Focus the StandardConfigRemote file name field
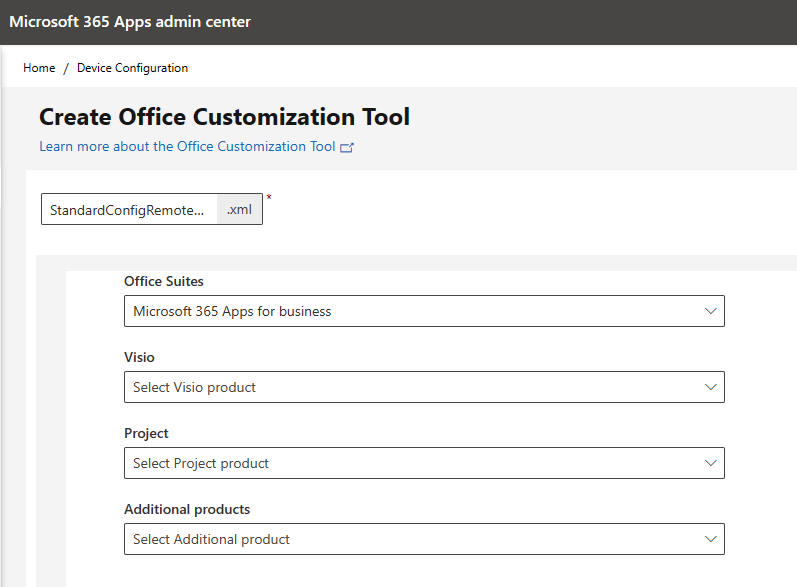 tap(128, 210)
